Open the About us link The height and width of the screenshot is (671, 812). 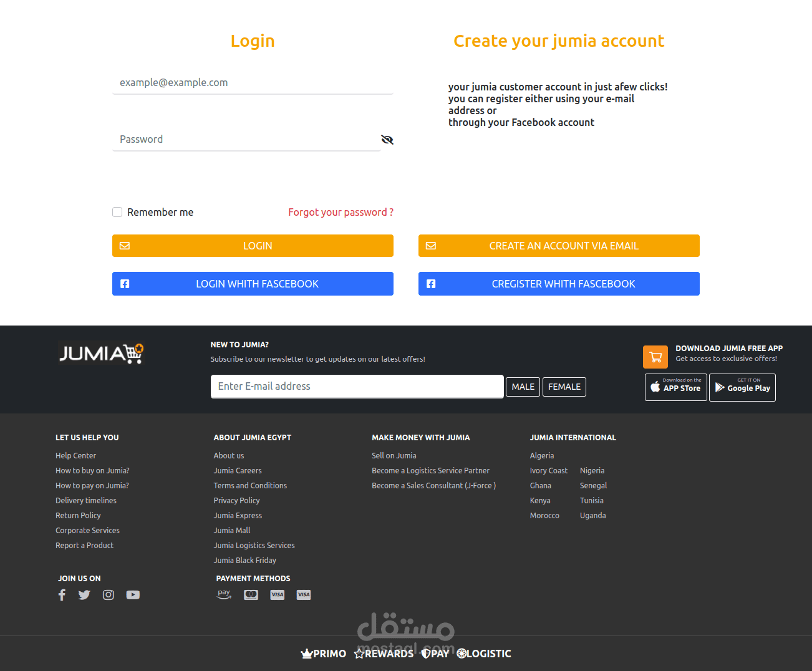[x=229, y=456]
